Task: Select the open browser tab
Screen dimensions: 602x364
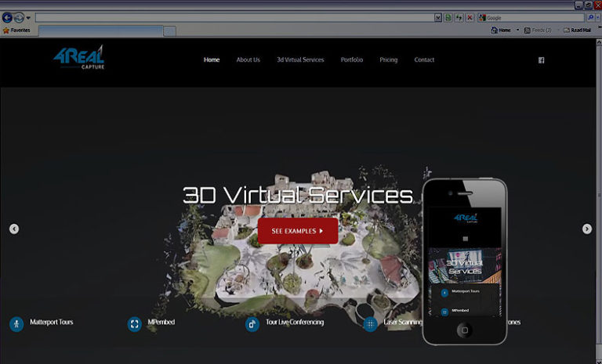Action: pyautogui.click(x=100, y=31)
